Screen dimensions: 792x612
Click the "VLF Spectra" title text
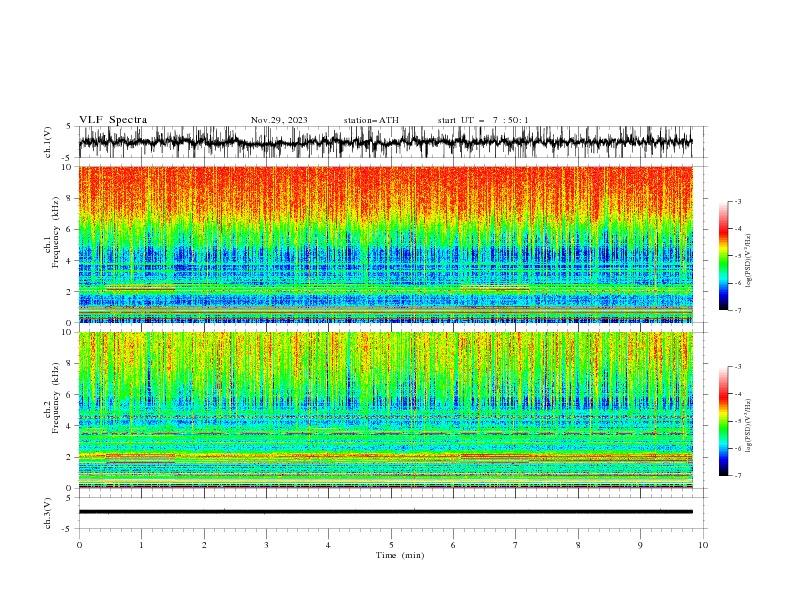coord(113,120)
